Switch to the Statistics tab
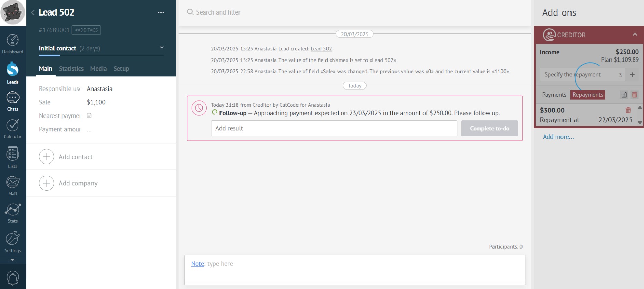 coord(71,69)
